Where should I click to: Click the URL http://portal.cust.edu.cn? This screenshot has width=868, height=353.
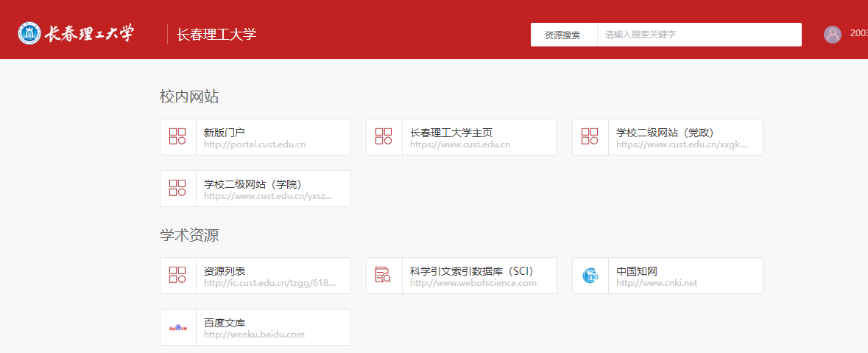(255, 144)
